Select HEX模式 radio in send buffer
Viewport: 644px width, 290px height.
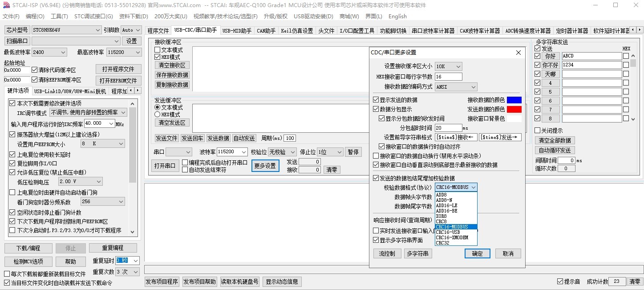pos(157,114)
